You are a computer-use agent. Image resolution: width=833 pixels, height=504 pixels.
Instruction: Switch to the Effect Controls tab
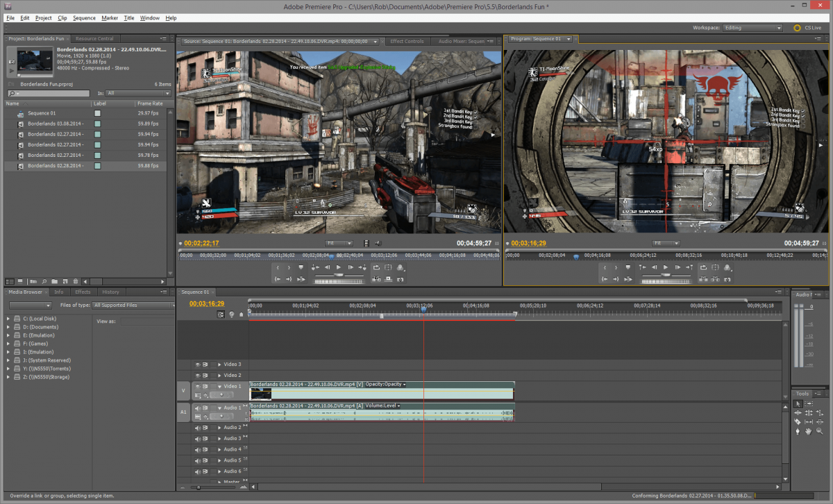(407, 41)
